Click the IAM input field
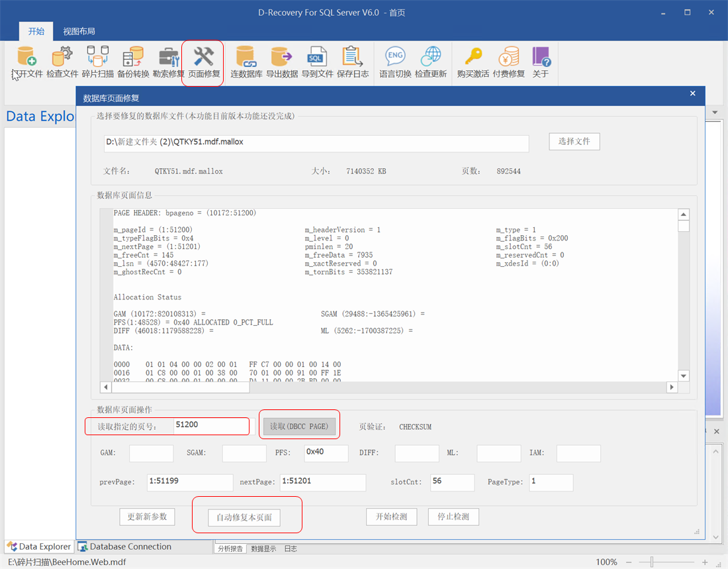 coord(578,453)
